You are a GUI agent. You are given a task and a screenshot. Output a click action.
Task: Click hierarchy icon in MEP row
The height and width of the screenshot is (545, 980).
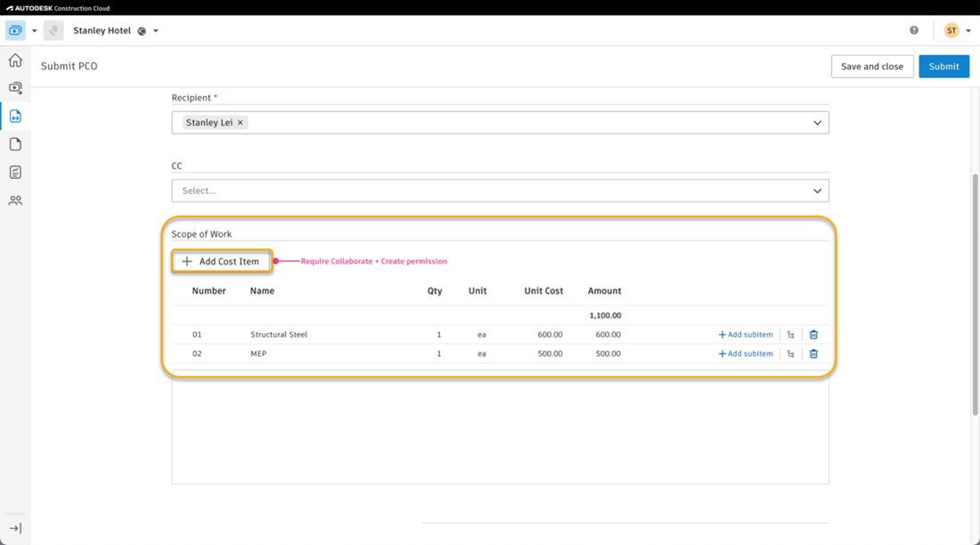(790, 354)
